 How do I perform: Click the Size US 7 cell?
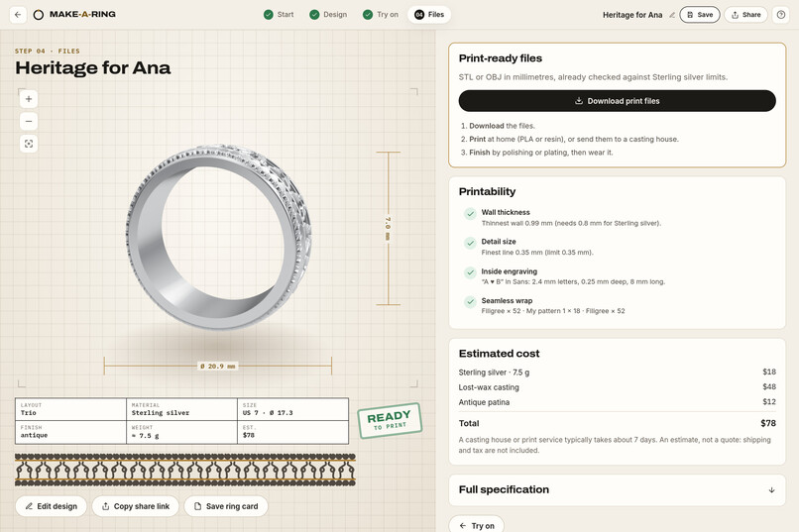point(293,409)
